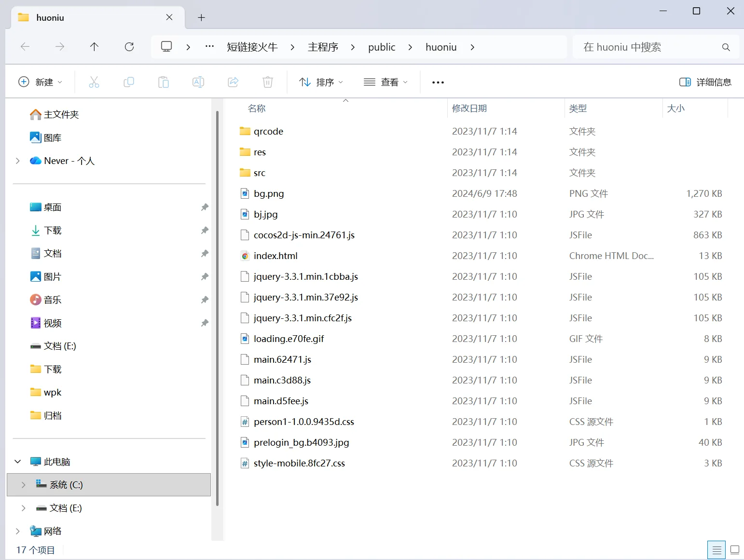Click the Copy icon in toolbar
744x560 pixels.
click(129, 82)
